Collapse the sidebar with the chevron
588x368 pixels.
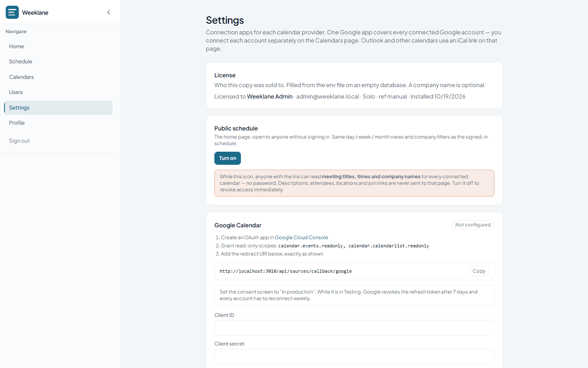[x=109, y=12]
